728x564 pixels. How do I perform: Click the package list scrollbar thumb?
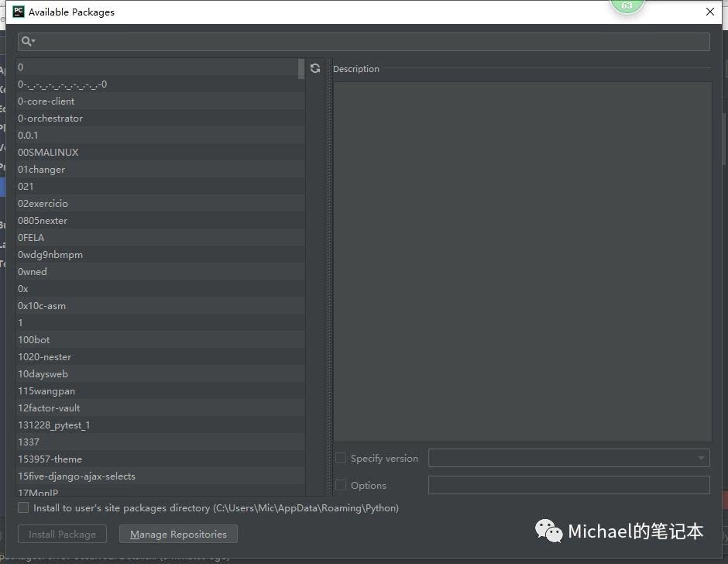click(301, 69)
